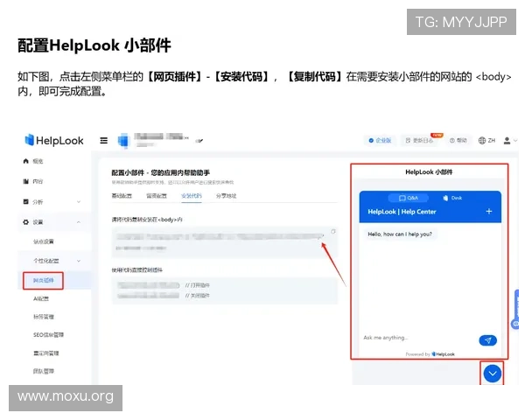Click the 企业版 enterprise badge

coord(380,140)
